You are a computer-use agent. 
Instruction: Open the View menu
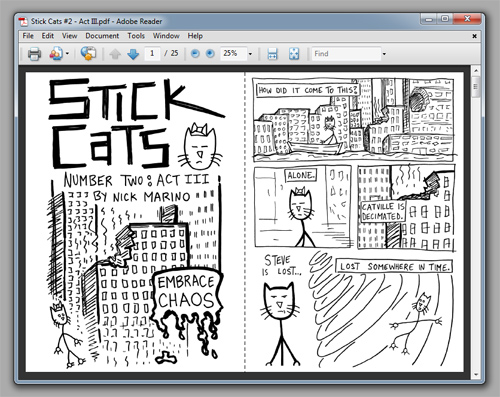[69, 36]
